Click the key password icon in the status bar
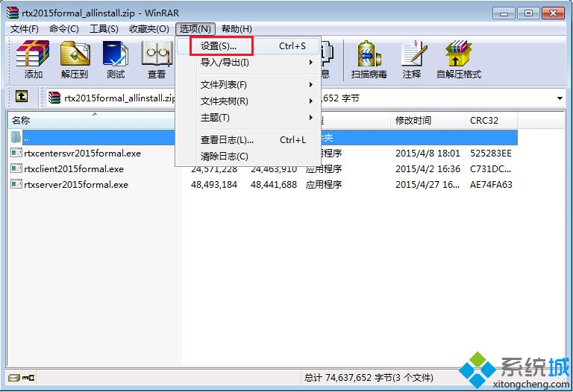The image size is (573, 392). point(28,377)
